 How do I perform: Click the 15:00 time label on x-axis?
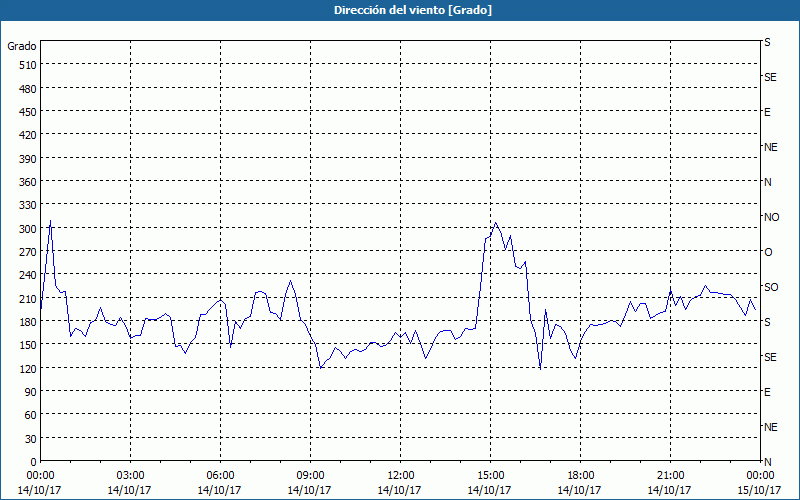coord(490,476)
